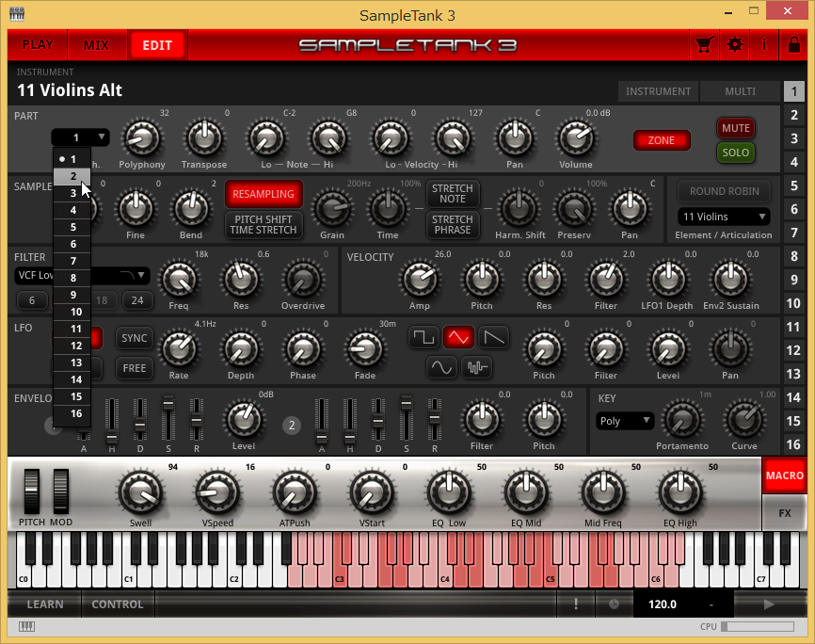Click the 120.0 tempo field

663,604
